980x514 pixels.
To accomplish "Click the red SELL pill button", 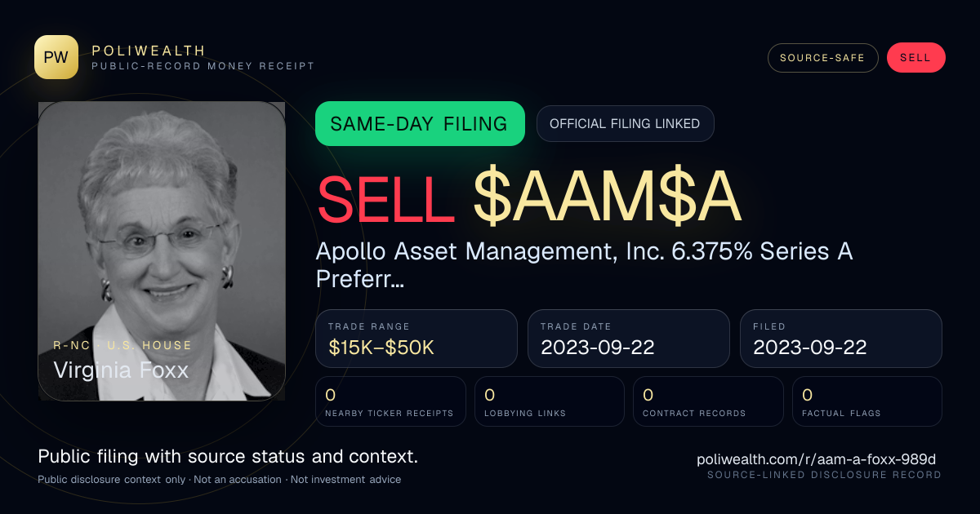I will (x=915, y=58).
